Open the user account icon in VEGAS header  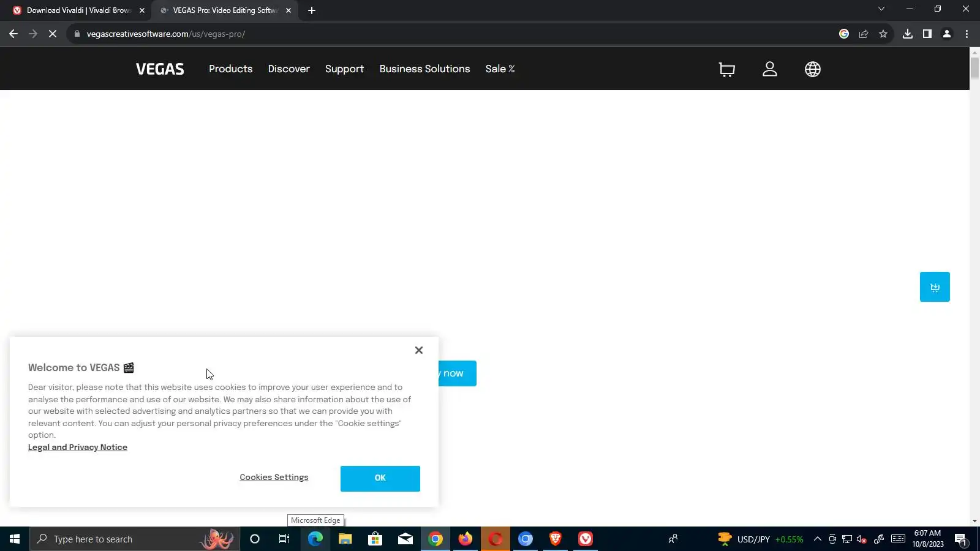(x=770, y=69)
